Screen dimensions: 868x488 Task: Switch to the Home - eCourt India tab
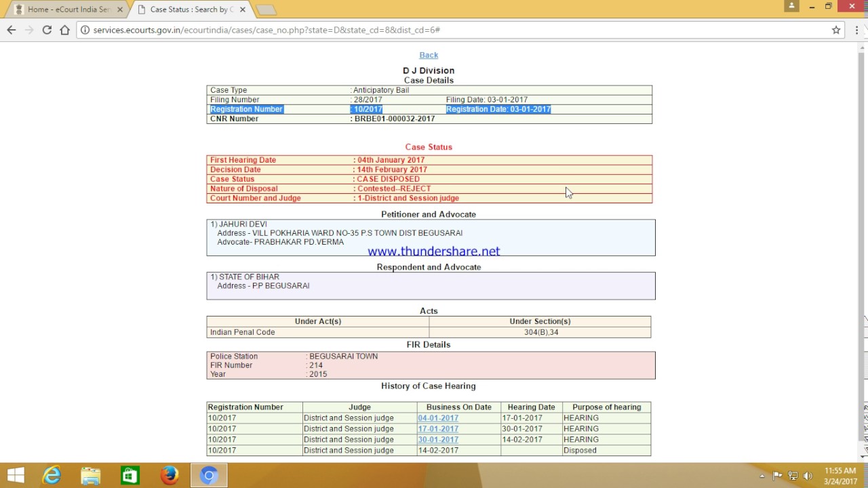tap(68, 9)
